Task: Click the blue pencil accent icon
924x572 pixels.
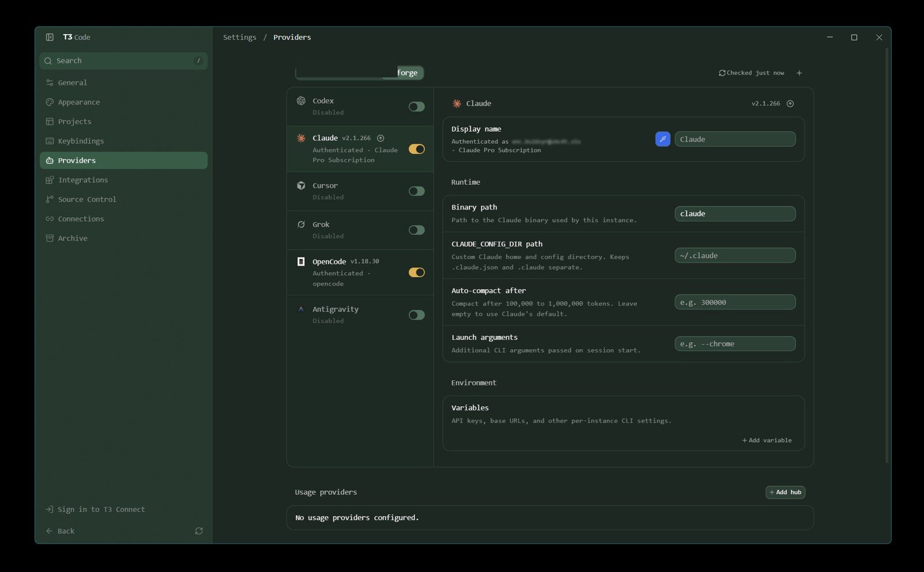Action: tap(663, 139)
